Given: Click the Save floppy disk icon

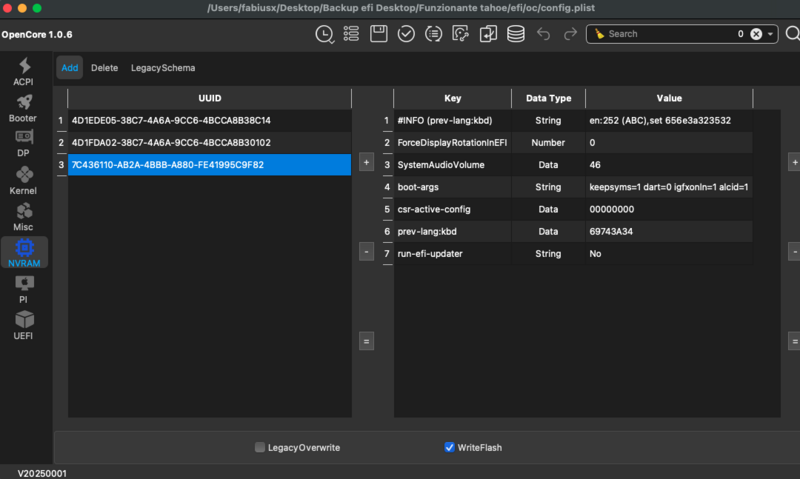Looking at the screenshot, I should click(379, 34).
